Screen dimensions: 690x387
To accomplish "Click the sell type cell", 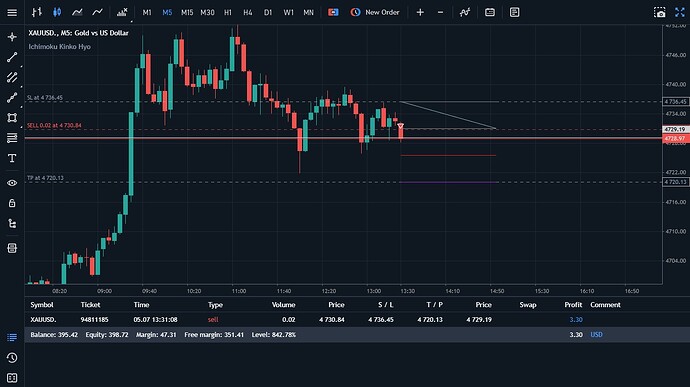I will (x=213, y=320).
